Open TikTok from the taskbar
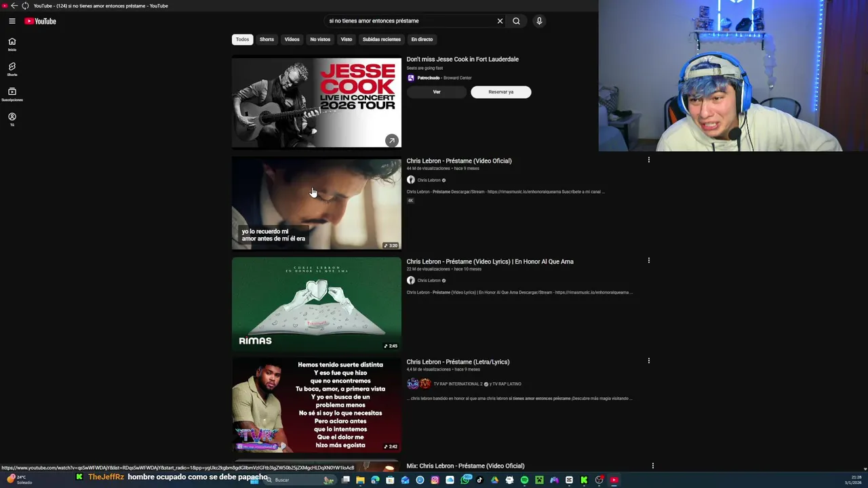The image size is (868, 488). click(479, 480)
